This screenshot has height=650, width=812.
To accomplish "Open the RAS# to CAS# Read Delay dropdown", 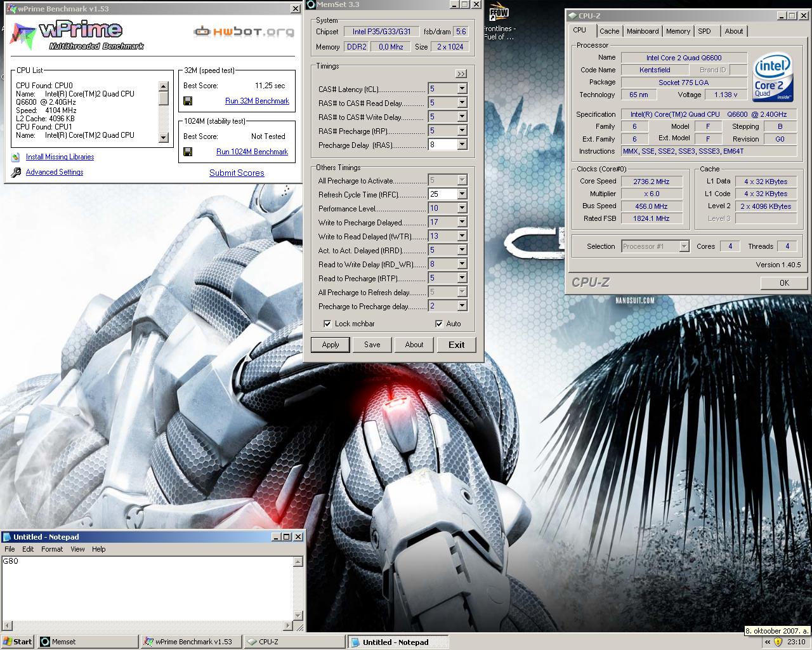I will tap(462, 103).
